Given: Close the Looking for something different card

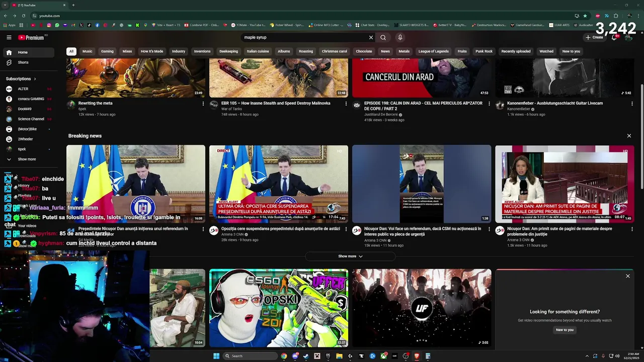Looking at the screenshot, I should [x=628, y=276].
